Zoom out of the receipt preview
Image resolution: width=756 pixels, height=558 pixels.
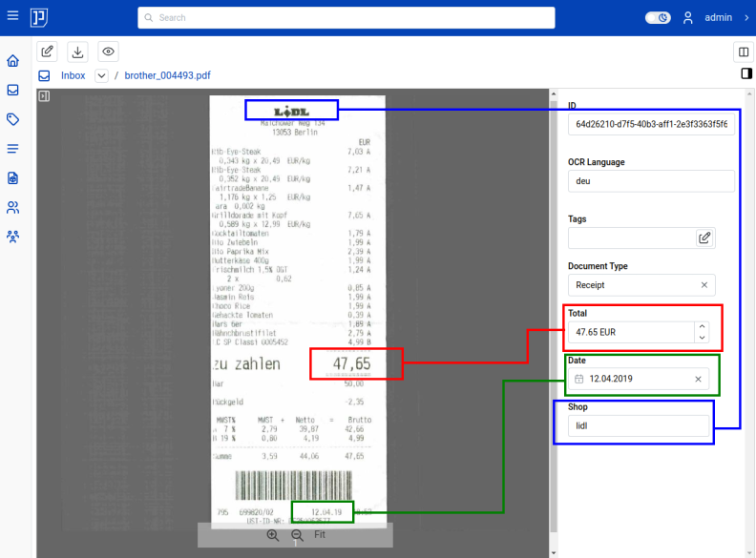click(297, 536)
